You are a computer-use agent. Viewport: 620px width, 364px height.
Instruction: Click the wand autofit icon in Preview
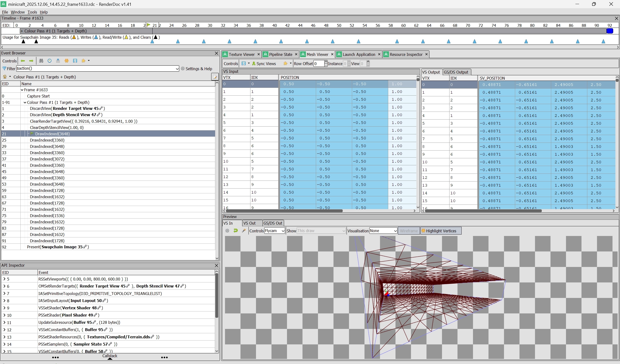(244, 231)
